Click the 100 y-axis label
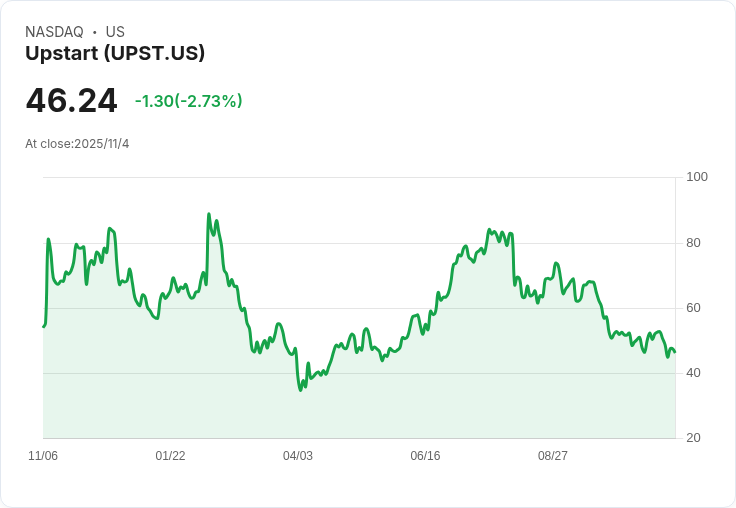 click(x=697, y=177)
